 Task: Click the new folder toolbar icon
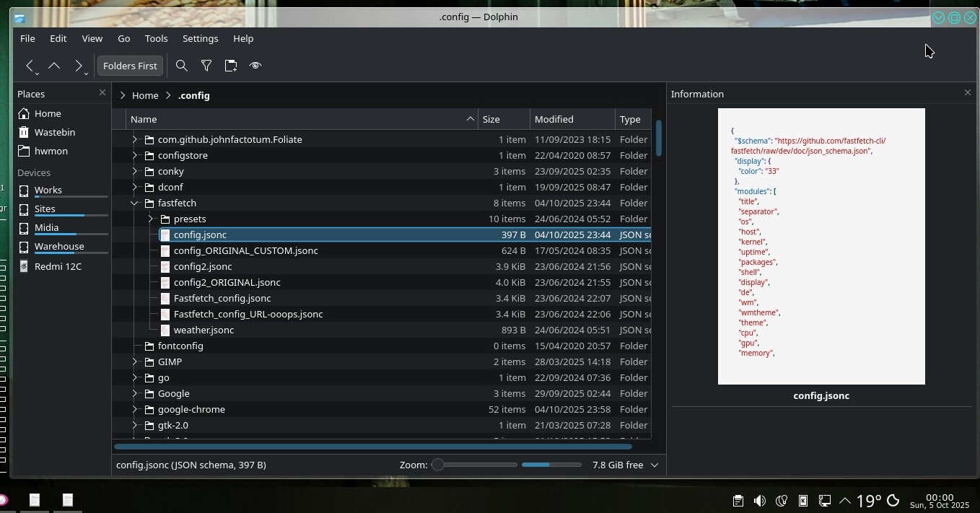tap(231, 66)
